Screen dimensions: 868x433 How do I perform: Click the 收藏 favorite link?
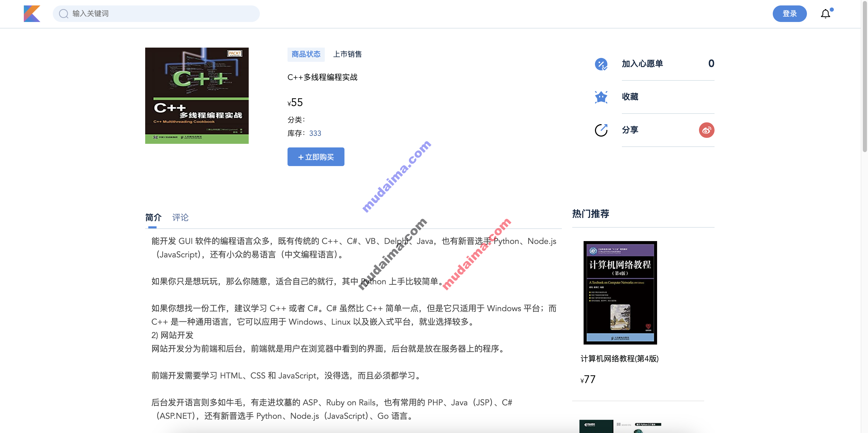[x=630, y=97]
